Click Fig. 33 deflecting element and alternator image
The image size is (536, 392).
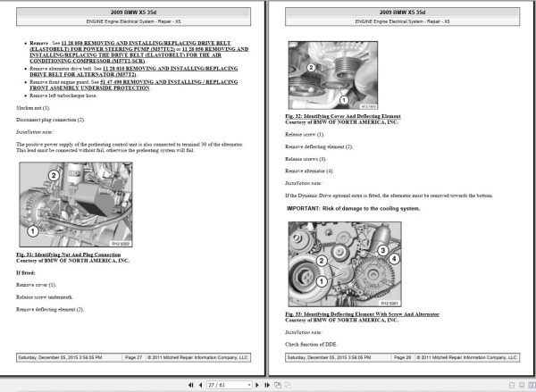[x=345, y=264]
